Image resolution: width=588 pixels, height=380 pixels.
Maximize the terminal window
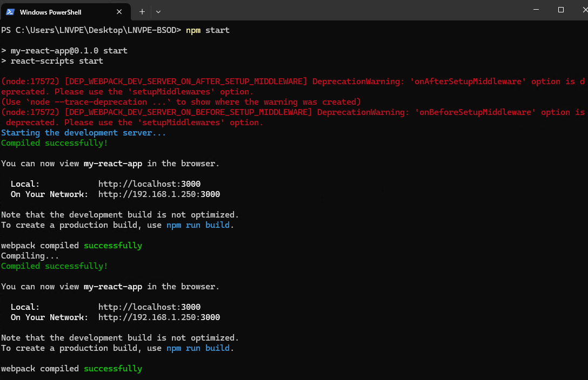(x=561, y=10)
